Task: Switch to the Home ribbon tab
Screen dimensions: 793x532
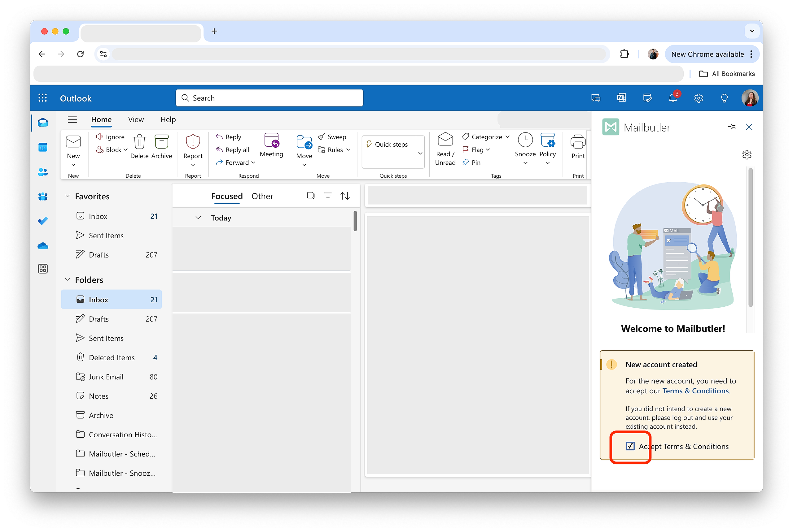Action: pyautogui.click(x=101, y=119)
